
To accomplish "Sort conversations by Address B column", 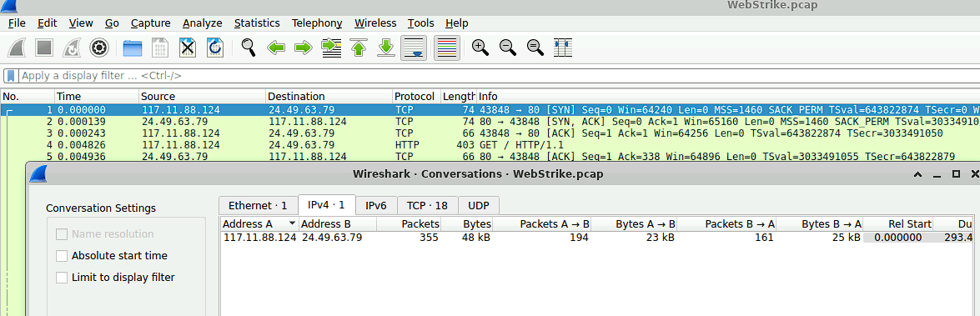I will coord(338,223).
